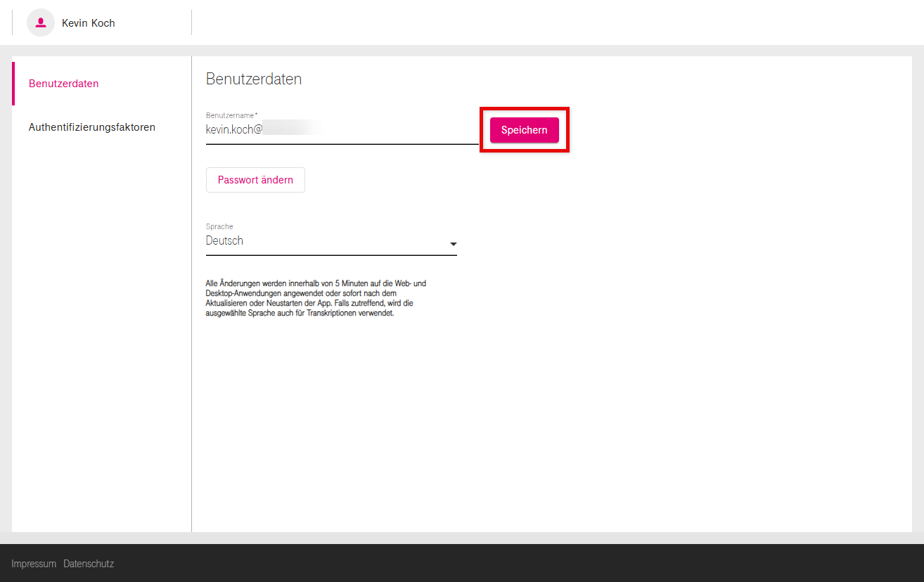Click the pink indicator bar beside Benutzerdaten

click(13, 84)
